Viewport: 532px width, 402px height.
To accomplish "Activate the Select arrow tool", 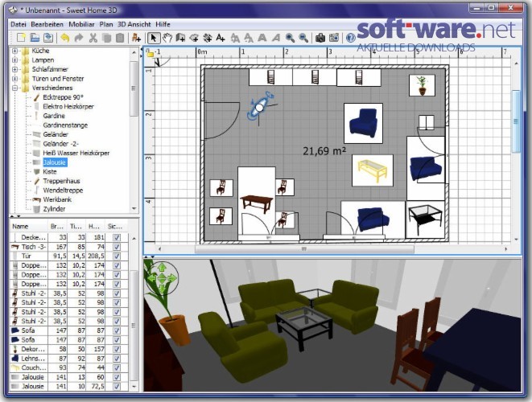I will 154,38.
